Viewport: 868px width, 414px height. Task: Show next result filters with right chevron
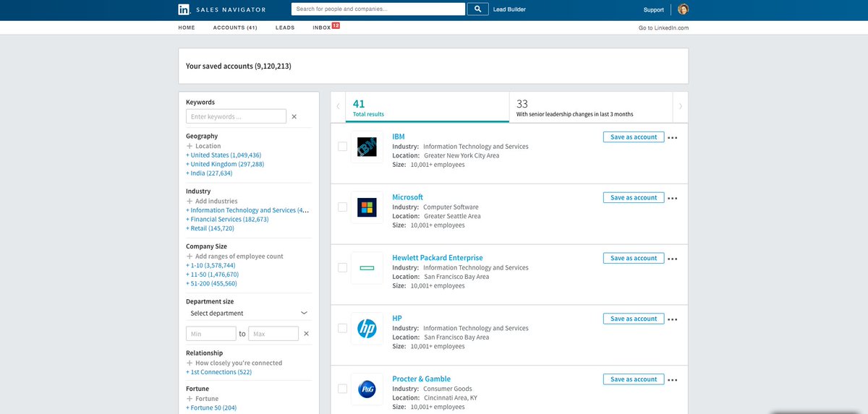click(x=681, y=106)
